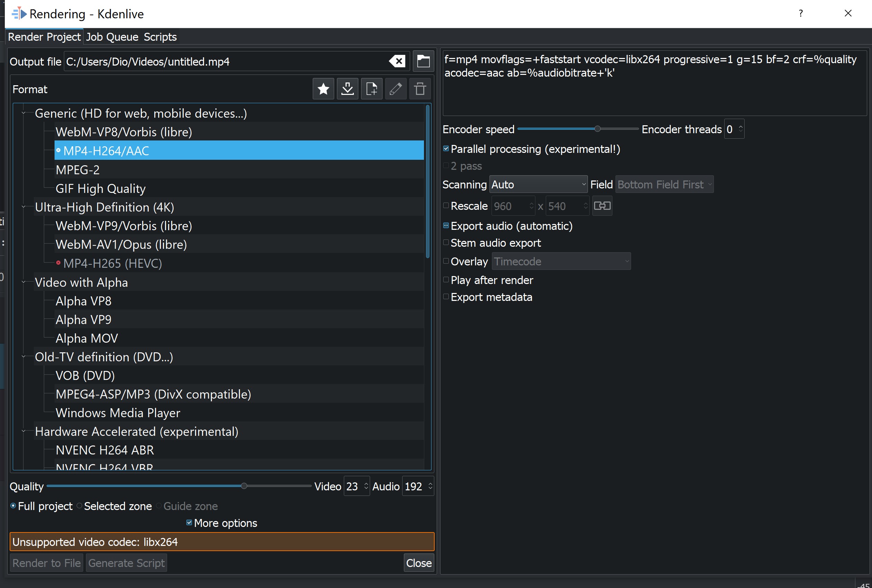Click the Audio bitrate spin arrows
The height and width of the screenshot is (588, 872).
pyautogui.click(x=430, y=486)
